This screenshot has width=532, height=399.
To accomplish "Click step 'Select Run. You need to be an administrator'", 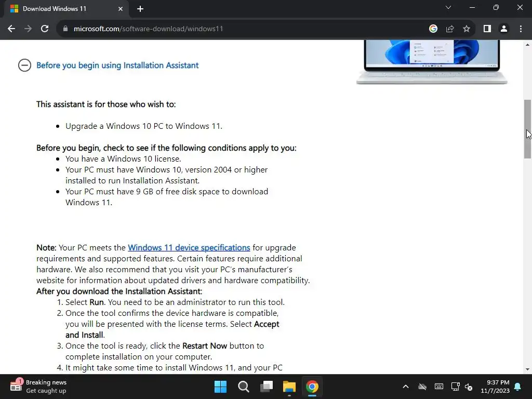I will pos(175,302).
